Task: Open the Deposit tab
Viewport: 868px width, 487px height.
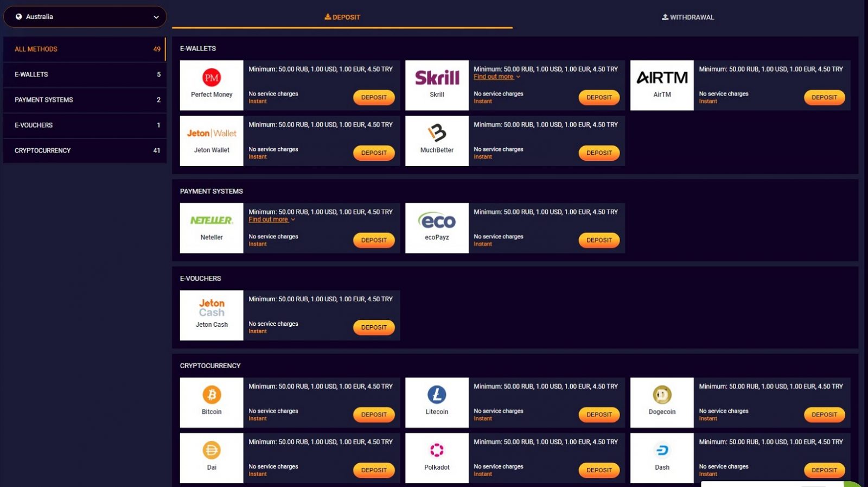Action: click(x=342, y=17)
